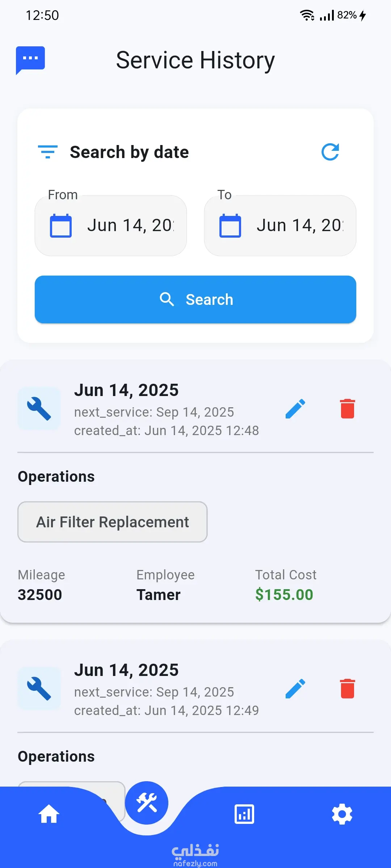Click the filter icon beside Search by date

click(48, 152)
